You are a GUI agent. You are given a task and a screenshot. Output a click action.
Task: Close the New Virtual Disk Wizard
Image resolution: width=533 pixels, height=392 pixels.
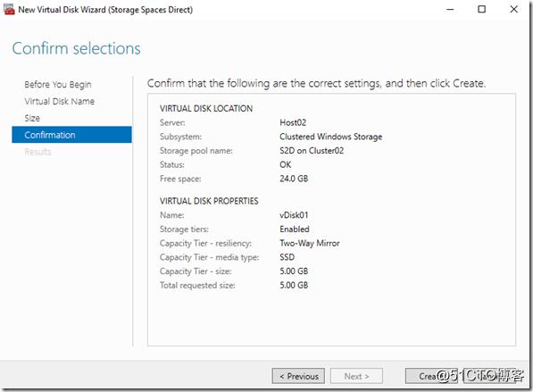[513, 10]
